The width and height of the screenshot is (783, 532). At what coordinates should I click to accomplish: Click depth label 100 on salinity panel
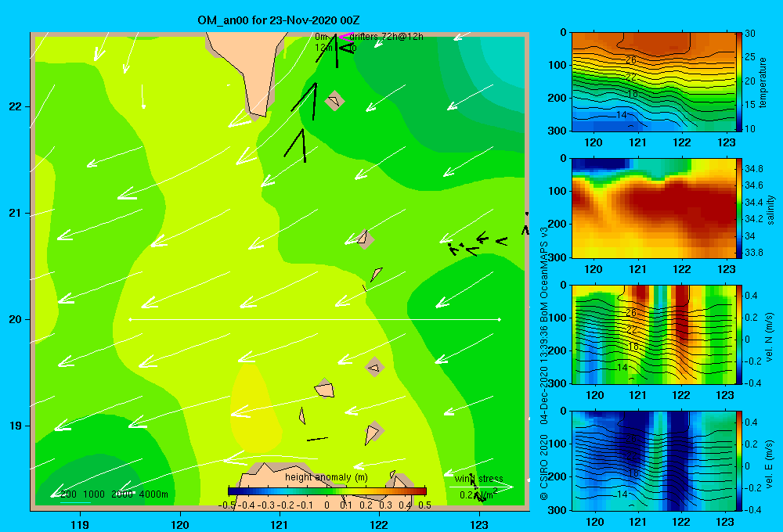[x=557, y=191]
